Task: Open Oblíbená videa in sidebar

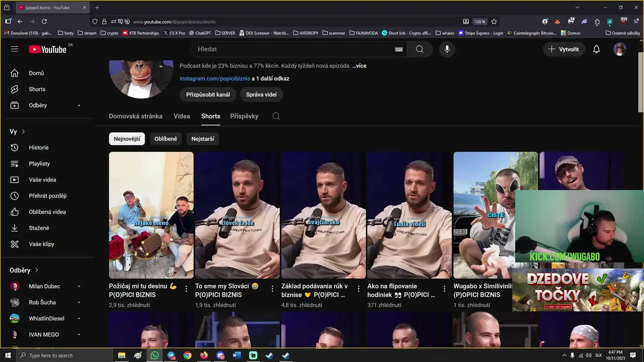Action: [48, 212]
